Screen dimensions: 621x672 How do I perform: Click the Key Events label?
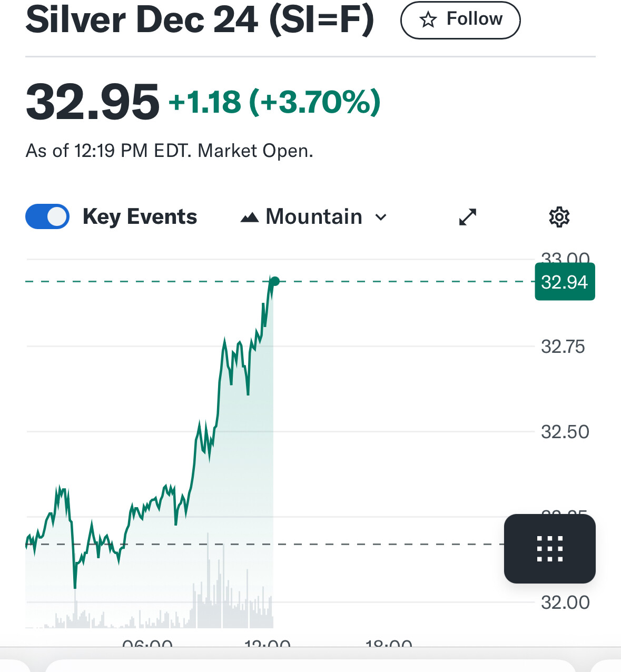(140, 217)
